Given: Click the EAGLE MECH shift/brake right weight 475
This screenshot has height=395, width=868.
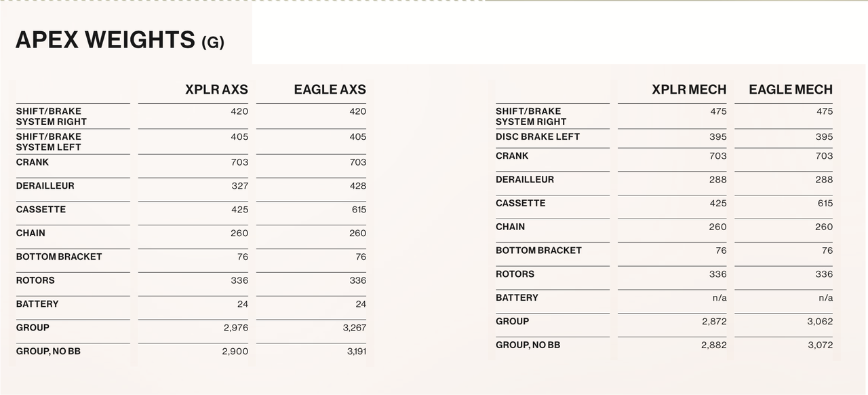Looking at the screenshot, I should 824,111.
